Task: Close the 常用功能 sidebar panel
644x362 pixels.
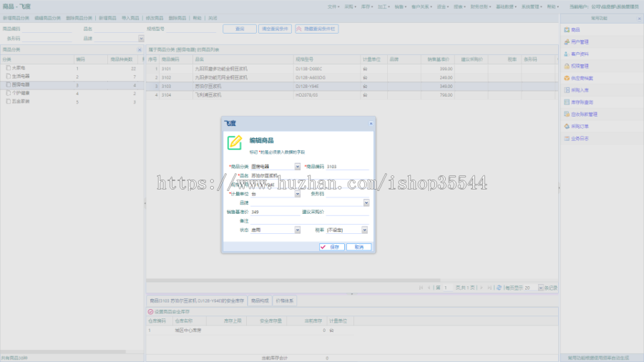Action: [x=639, y=19]
